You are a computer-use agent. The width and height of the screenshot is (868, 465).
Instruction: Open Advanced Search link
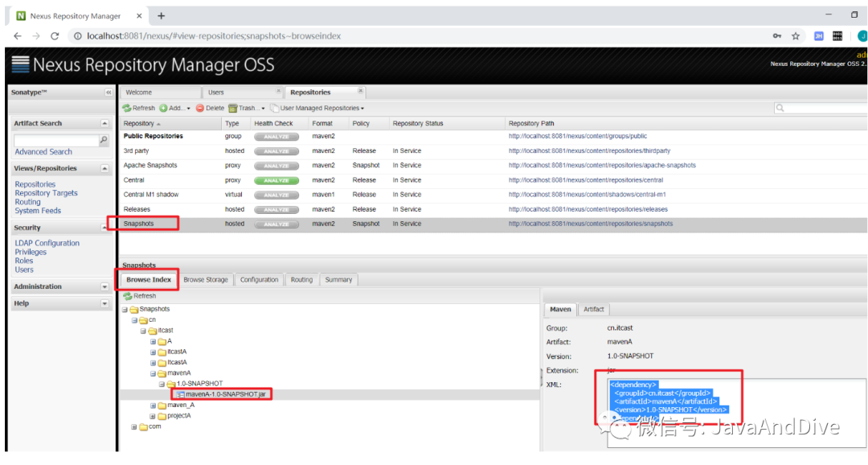43,152
